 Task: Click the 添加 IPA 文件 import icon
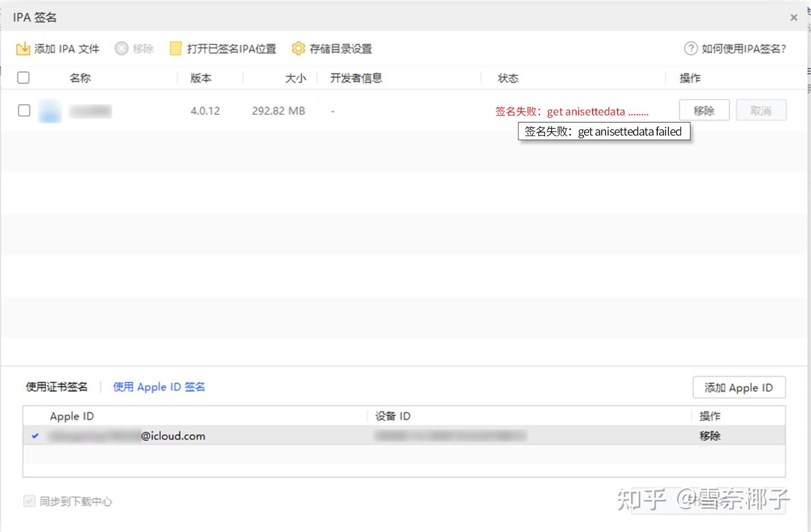point(23,48)
